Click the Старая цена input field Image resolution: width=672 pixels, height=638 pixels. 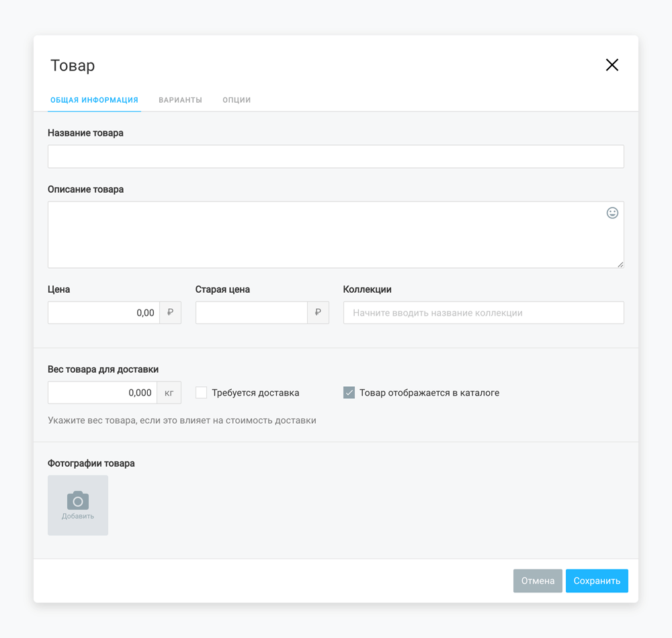coord(251,312)
